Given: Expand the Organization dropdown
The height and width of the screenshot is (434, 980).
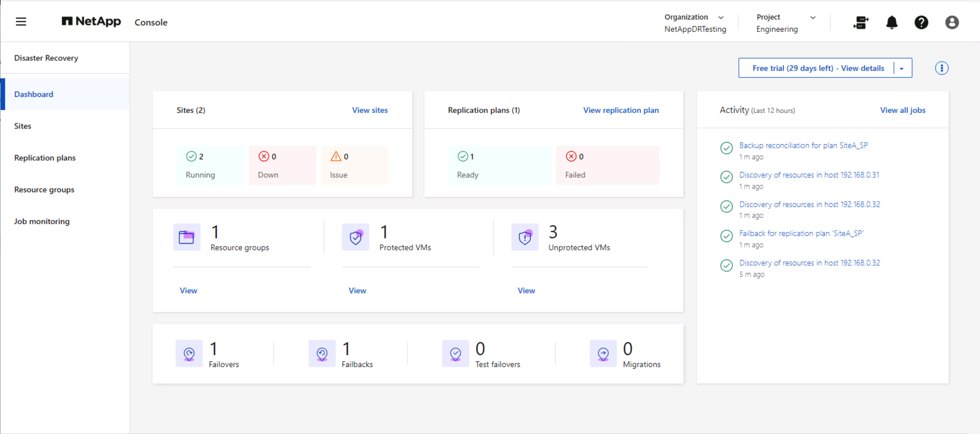Looking at the screenshot, I should (721, 18).
